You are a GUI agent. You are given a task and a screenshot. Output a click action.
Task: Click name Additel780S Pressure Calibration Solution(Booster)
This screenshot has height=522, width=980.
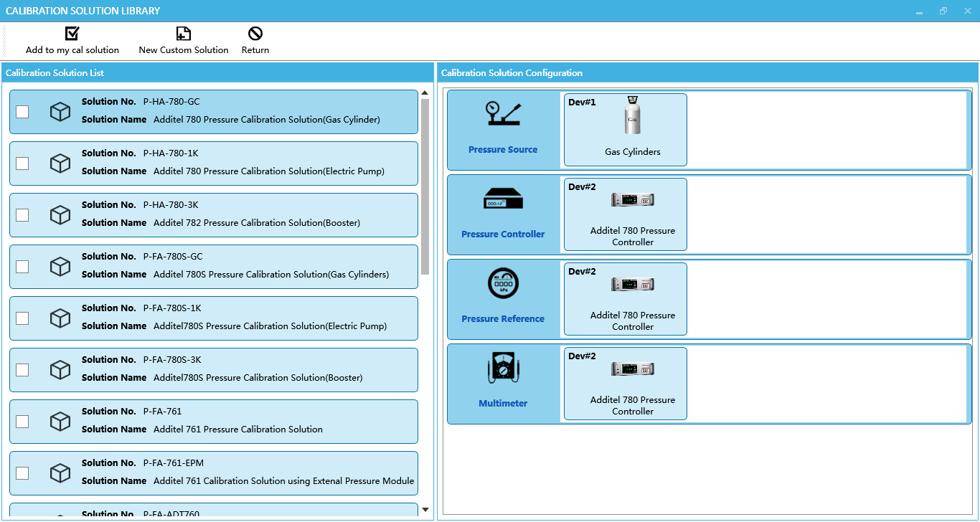click(258, 378)
